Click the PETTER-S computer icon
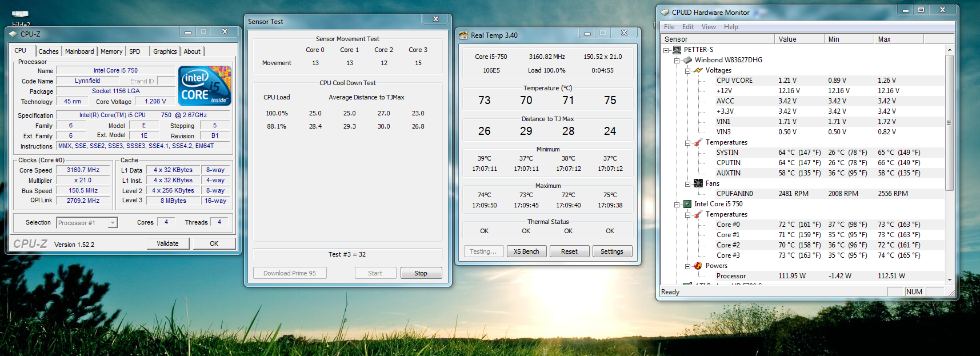 point(677,50)
